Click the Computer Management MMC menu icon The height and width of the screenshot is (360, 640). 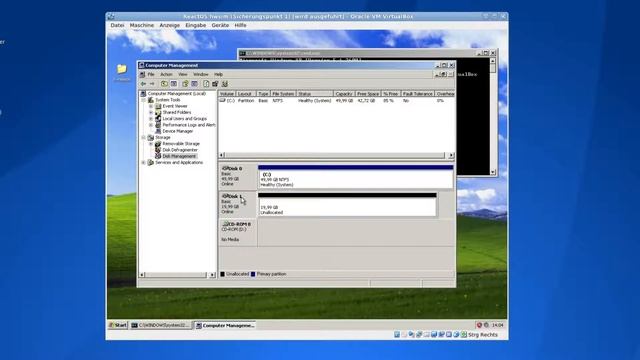(x=142, y=74)
